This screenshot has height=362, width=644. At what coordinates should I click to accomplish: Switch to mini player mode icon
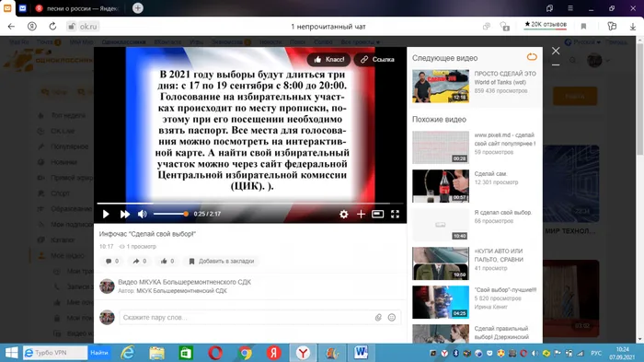point(377,214)
